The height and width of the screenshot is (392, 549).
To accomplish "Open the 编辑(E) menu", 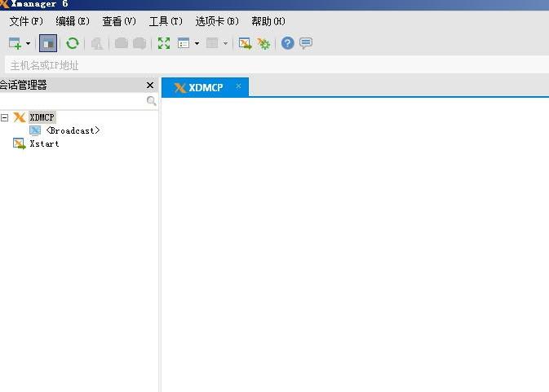I will coord(73,21).
